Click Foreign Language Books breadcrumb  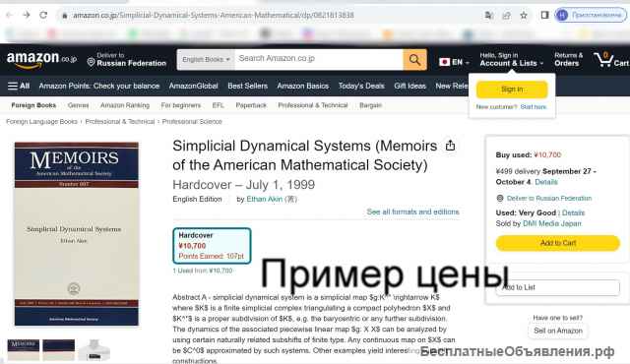41,121
